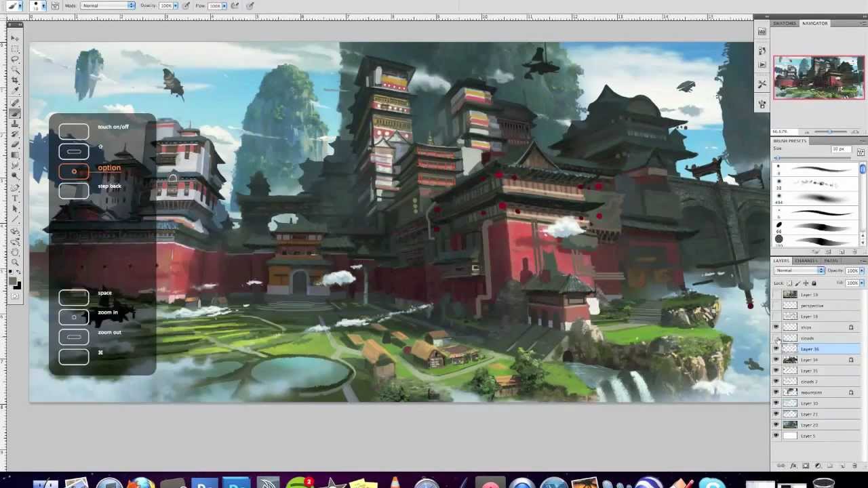This screenshot has height=488, width=868.
Task: Click the Tool Preset picker brush icon
Action: tap(14, 5)
